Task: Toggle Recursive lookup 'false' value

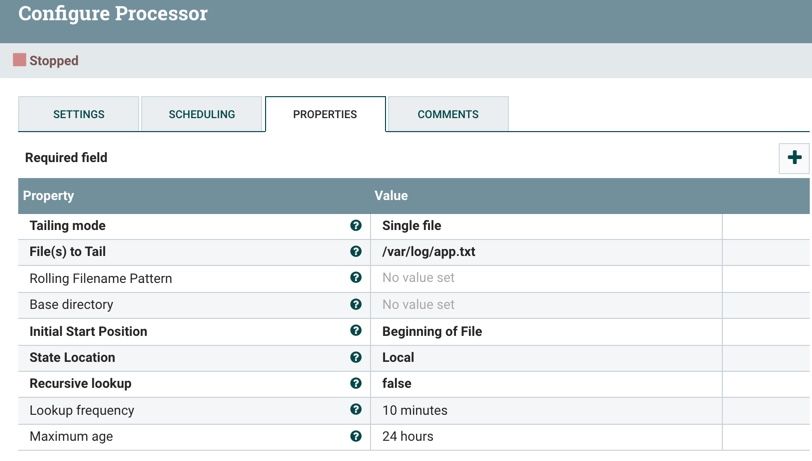Action: pyautogui.click(x=397, y=383)
